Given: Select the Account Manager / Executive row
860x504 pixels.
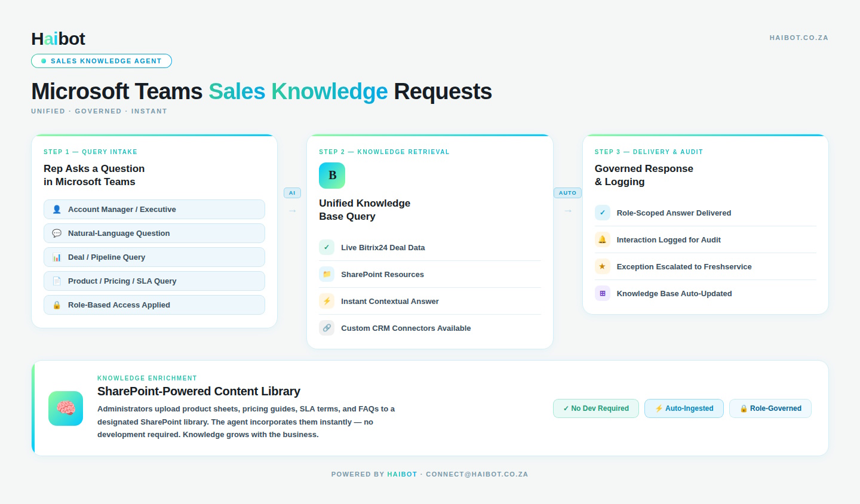Looking at the screenshot, I should [154, 210].
